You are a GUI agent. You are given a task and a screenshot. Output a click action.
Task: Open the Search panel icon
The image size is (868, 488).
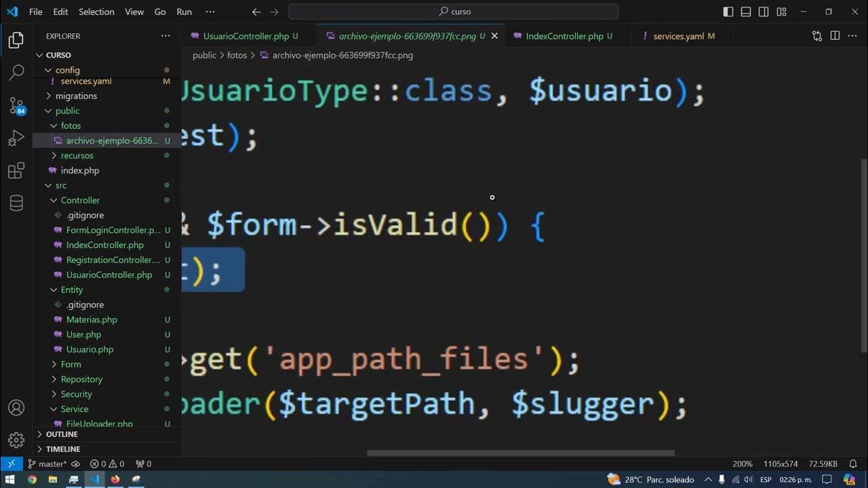tap(16, 71)
